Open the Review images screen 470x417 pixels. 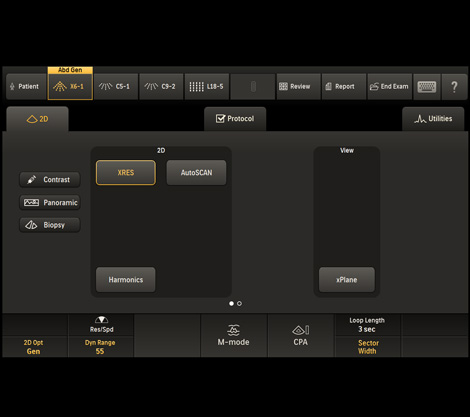point(298,86)
